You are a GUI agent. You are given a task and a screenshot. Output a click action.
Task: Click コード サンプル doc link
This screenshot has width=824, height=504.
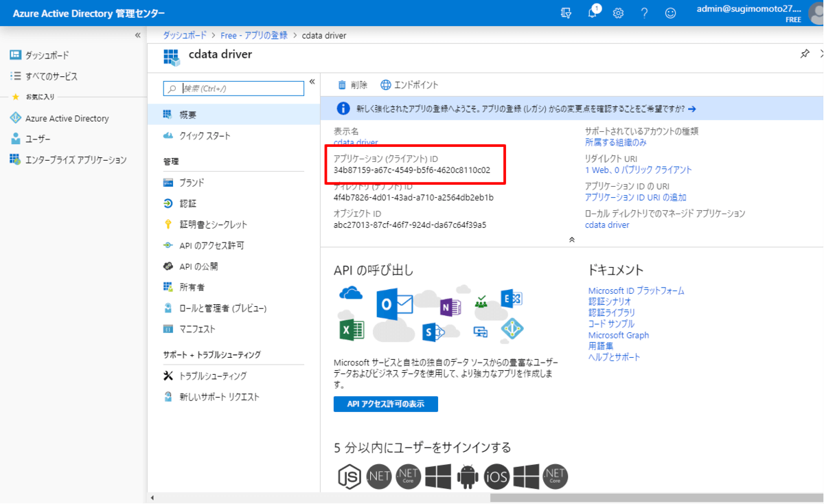[x=612, y=323]
